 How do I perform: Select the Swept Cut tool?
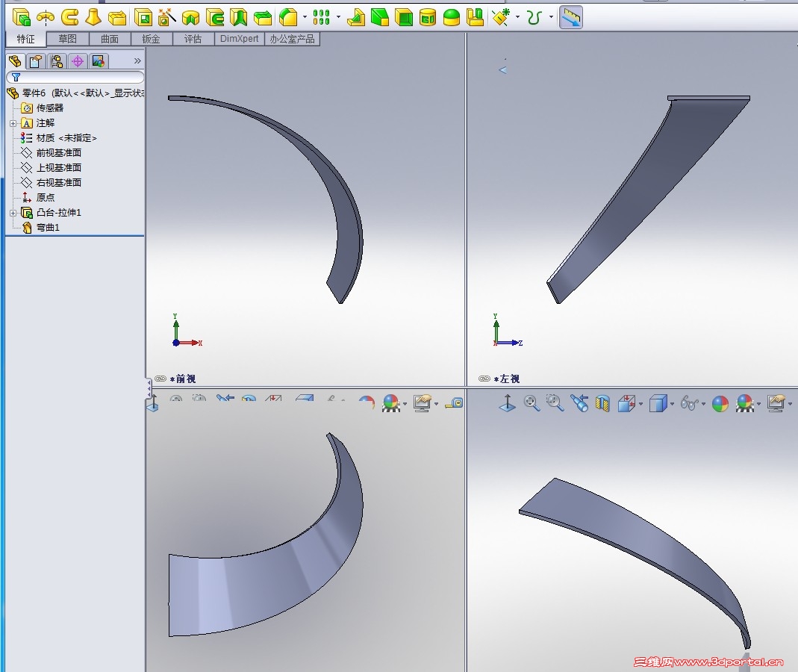(215, 18)
